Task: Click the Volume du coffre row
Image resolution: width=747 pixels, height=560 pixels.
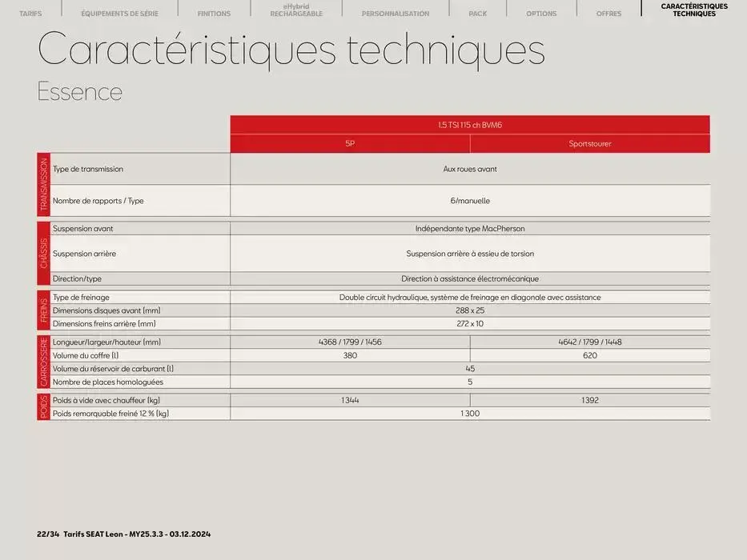Action: (x=136, y=355)
